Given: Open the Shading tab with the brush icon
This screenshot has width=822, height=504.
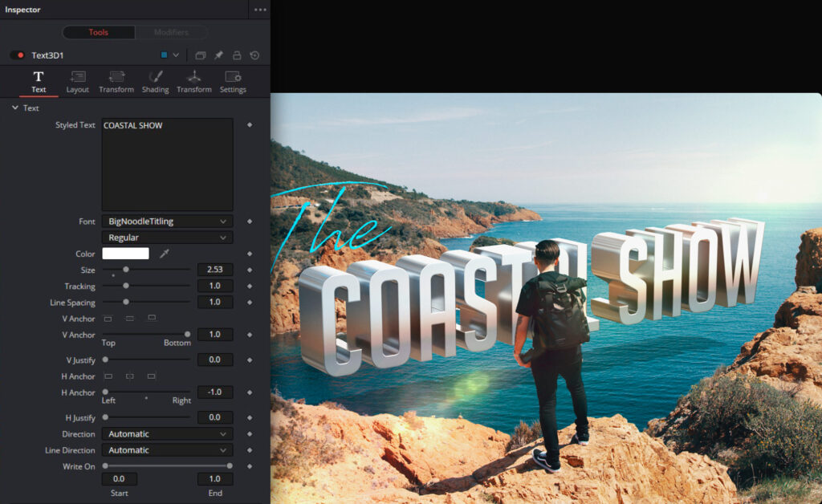Looking at the screenshot, I should [x=155, y=77].
